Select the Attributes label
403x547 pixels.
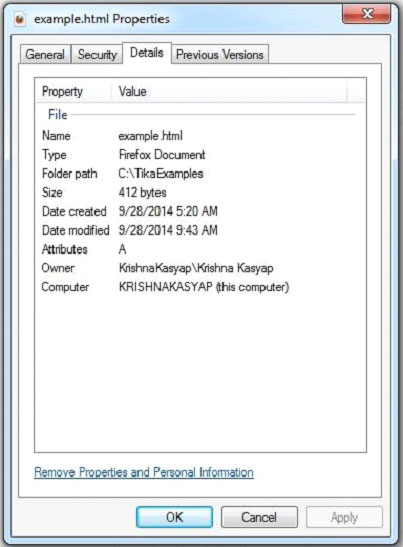pos(65,249)
